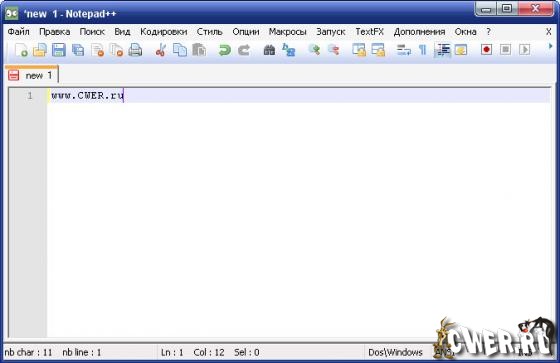Open the Запуск menu

331,32
